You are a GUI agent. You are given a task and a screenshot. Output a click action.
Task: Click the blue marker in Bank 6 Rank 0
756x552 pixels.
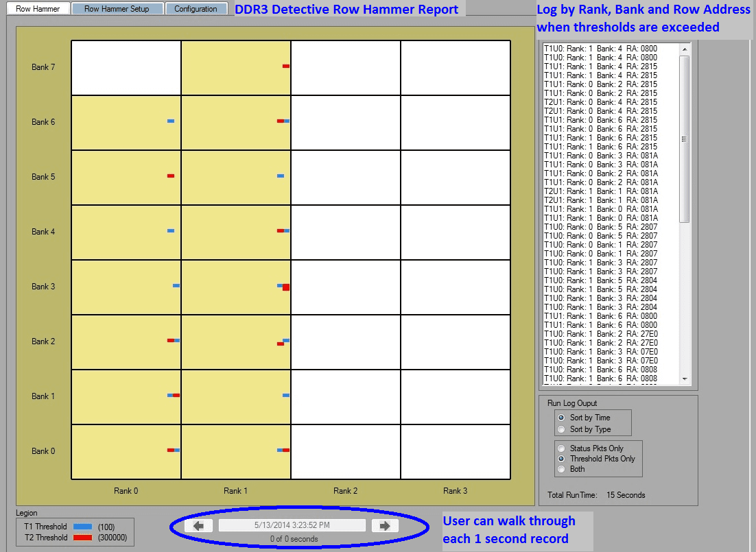[x=171, y=121]
